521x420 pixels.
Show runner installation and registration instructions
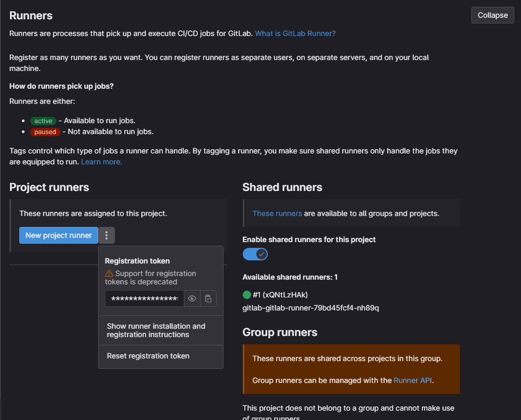click(x=156, y=330)
